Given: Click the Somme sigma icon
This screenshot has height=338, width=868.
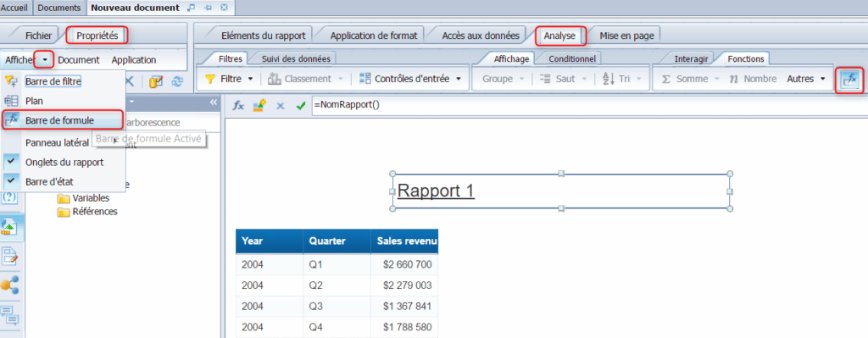Looking at the screenshot, I should point(666,79).
